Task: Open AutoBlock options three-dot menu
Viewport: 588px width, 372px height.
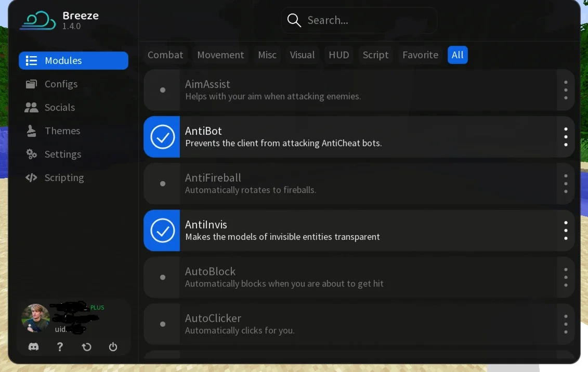Action: tap(566, 277)
